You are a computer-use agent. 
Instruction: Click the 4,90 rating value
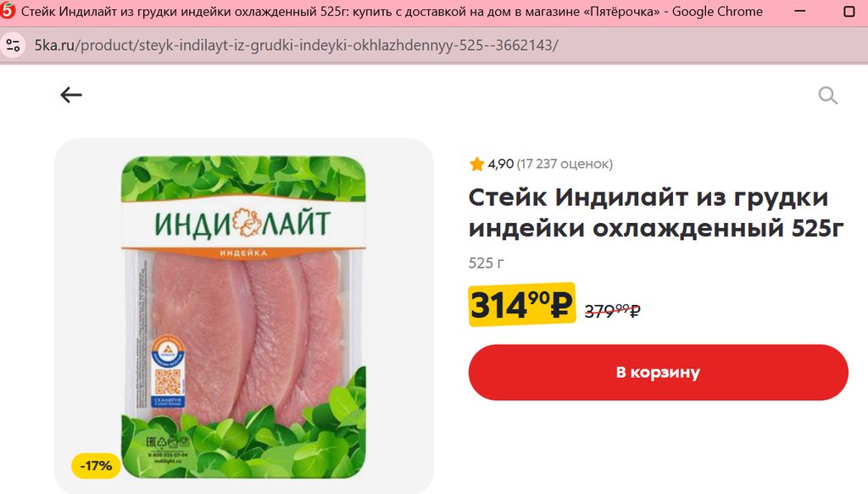(x=501, y=164)
